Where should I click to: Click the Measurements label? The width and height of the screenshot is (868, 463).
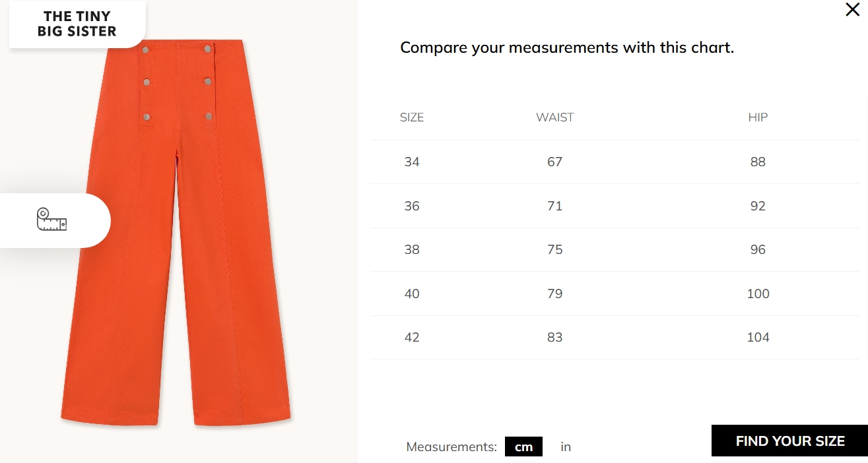coord(451,447)
